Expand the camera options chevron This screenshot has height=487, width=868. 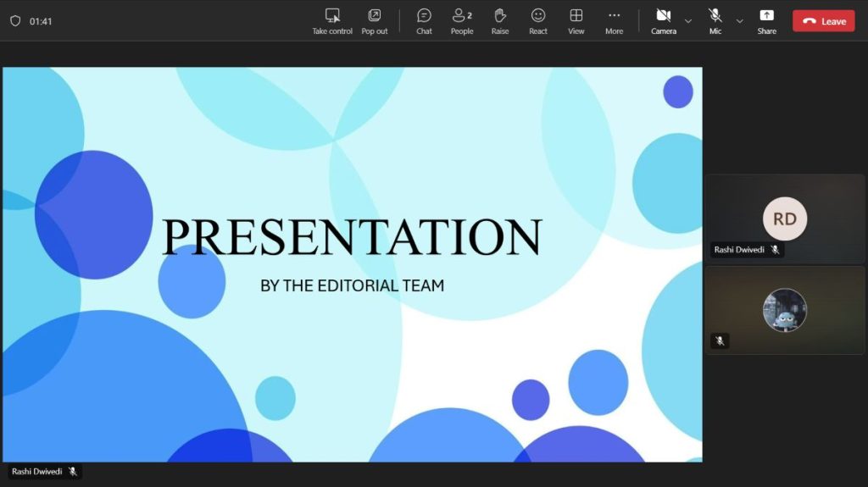[x=688, y=21]
